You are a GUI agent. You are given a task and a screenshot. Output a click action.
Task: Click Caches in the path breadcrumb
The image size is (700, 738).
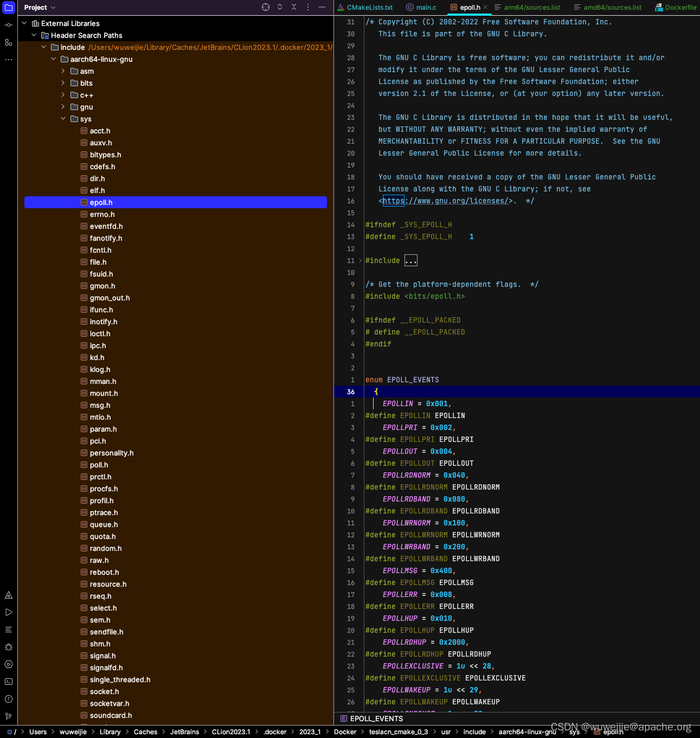[145, 732]
